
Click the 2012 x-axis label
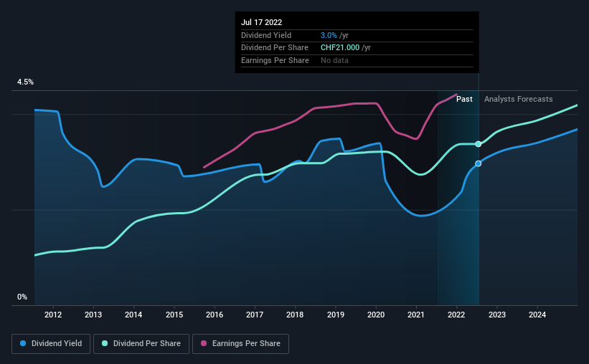(53, 315)
